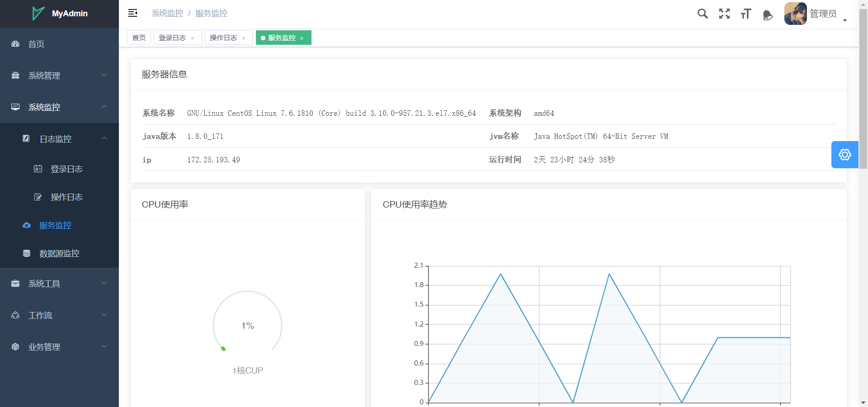Click the page vertical scrollbar thumb

click(x=863, y=89)
